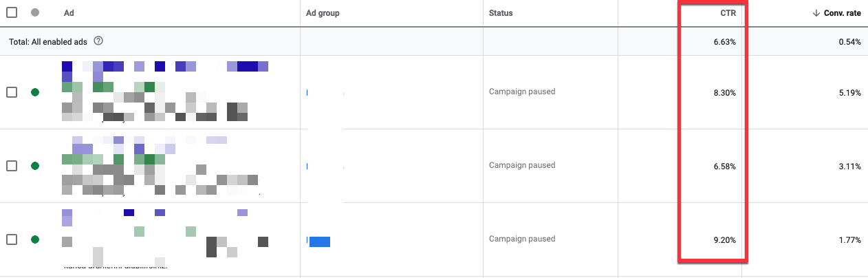The height and width of the screenshot is (278, 868).
Task: Click the Ad column header
Action: point(69,13)
